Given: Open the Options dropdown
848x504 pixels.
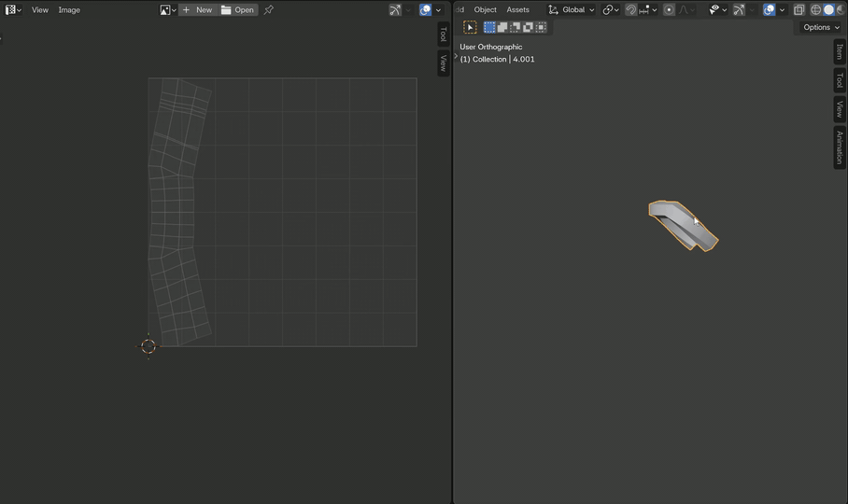Looking at the screenshot, I should click(x=821, y=27).
